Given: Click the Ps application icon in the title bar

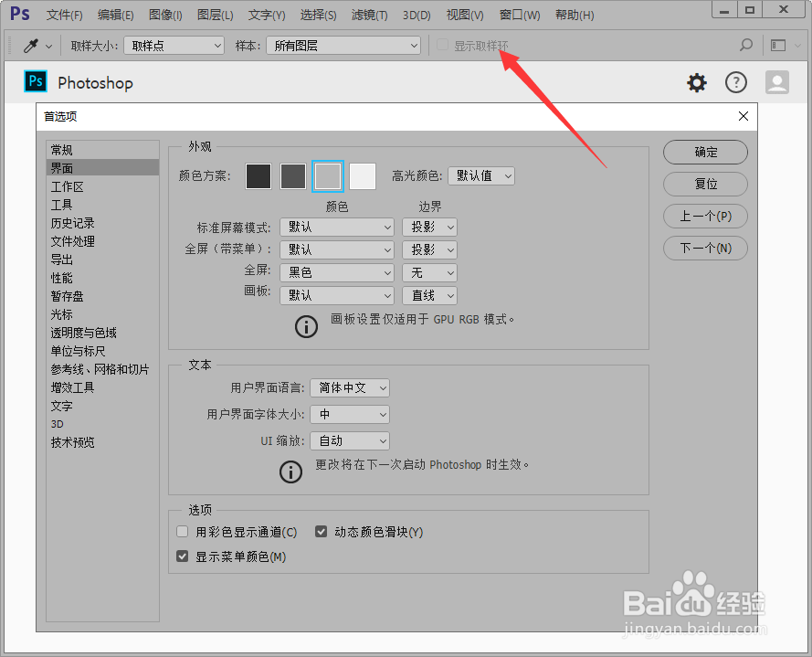Looking at the screenshot, I should pyautogui.click(x=20, y=14).
